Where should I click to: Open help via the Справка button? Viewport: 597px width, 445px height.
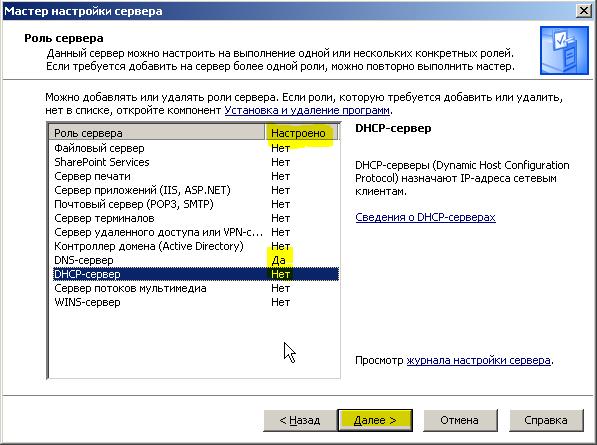546,420
